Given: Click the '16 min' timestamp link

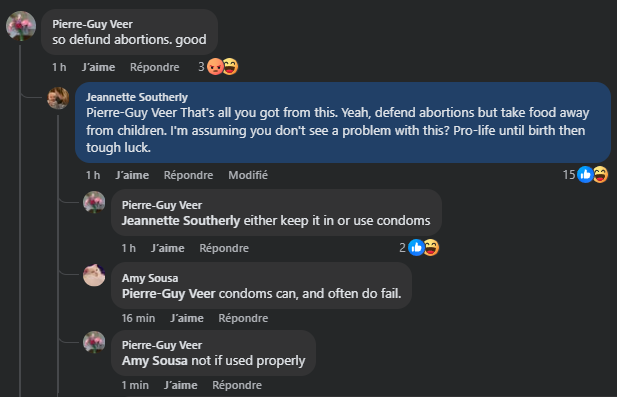Looking at the screenshot, I should pos(138,318).
